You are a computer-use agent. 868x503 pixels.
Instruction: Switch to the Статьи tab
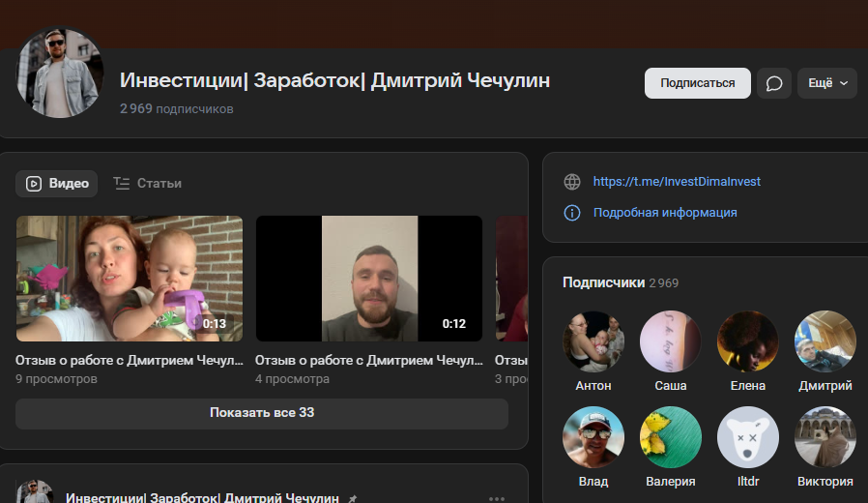(147, 184)
